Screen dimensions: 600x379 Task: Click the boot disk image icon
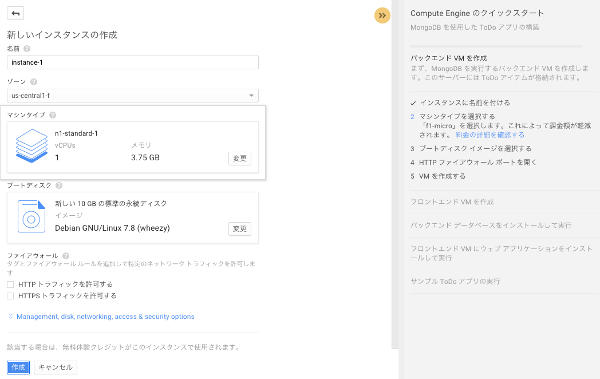pos(31,216)
